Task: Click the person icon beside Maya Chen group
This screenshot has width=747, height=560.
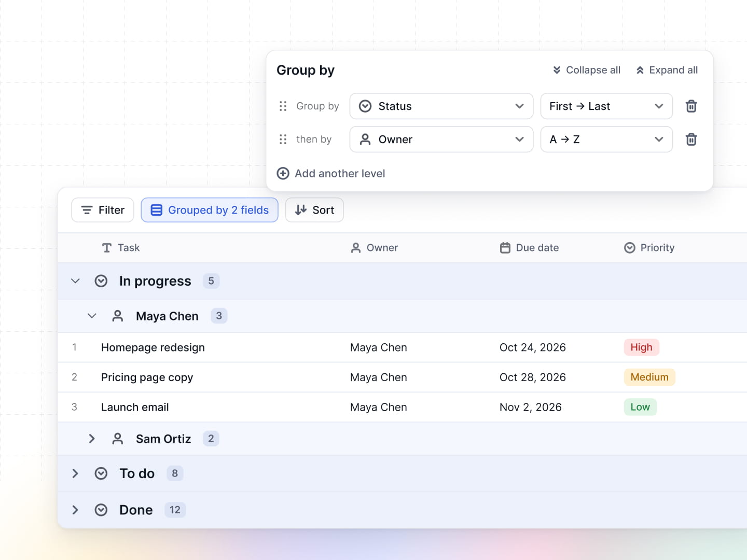Action: click(118, 316)
